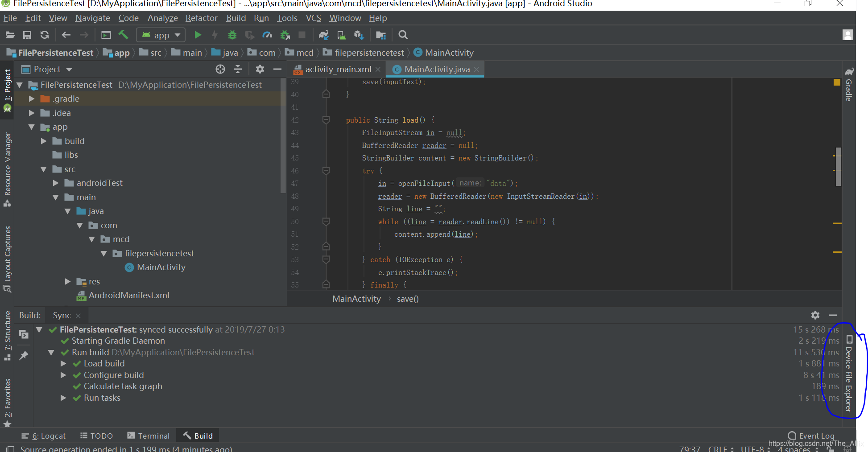Open Project Structure icon in toolbar

tap(380, 35)
